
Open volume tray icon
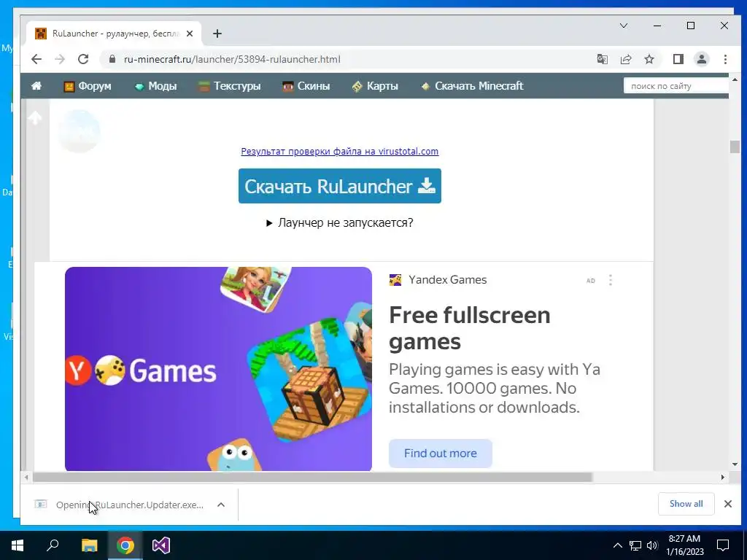click(652, 545)
